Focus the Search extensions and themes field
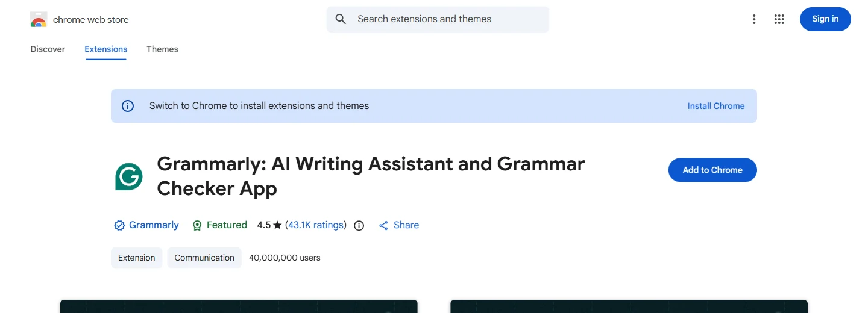Viewport: 868px width, 313px height. (x=438, y=19)
